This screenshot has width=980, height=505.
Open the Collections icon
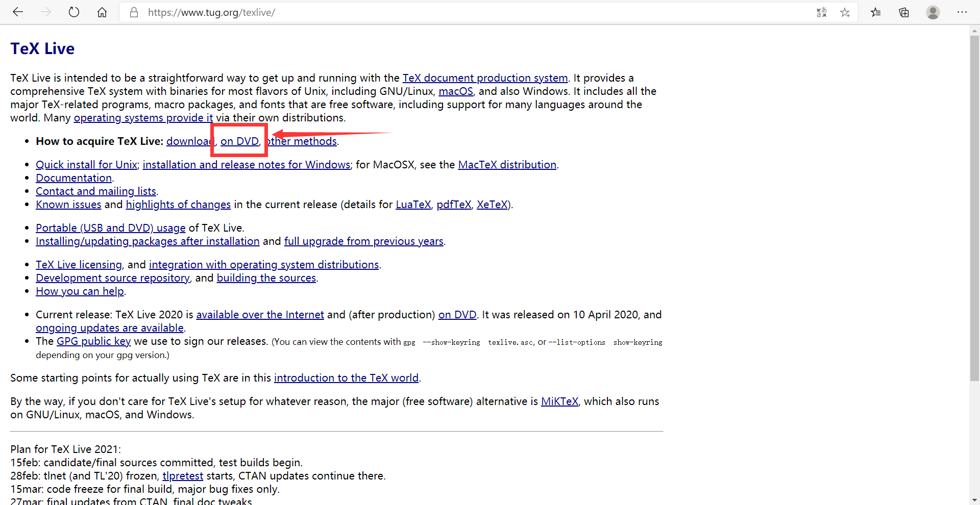(904, 12)
